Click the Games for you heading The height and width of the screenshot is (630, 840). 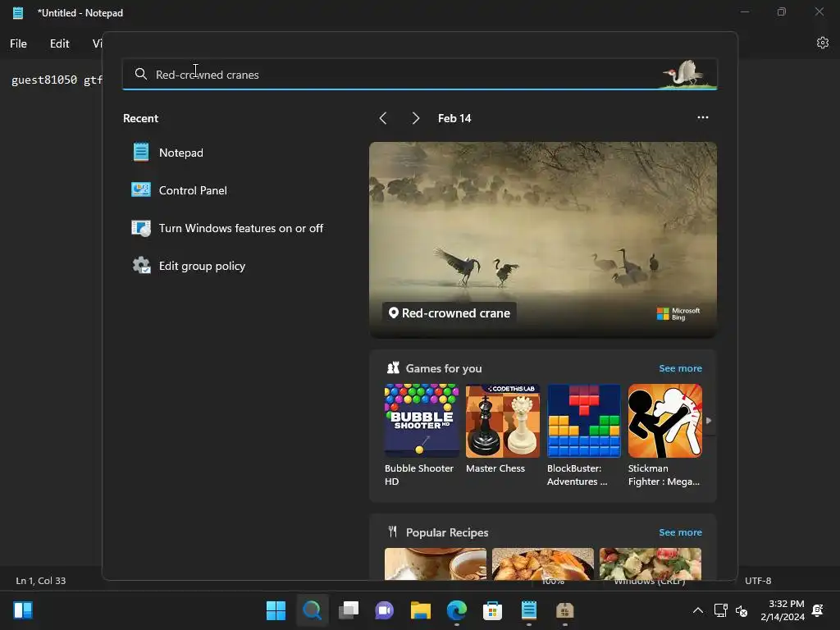(x=444, y=368)
